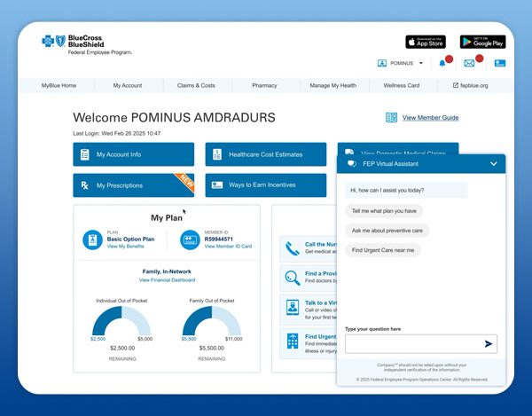Screen dimensions: 532x416
Task: Click the My Account Info button
Action: tap(134, 154)
